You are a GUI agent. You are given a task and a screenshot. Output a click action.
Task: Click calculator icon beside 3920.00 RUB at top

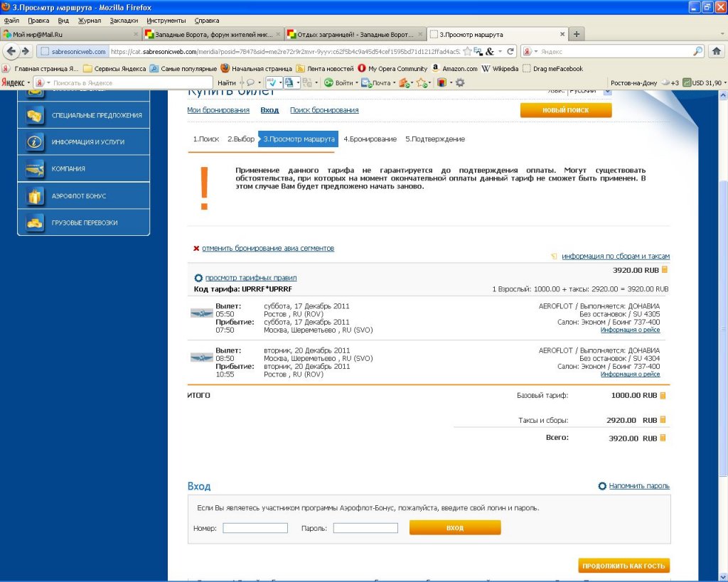point(665,269)
